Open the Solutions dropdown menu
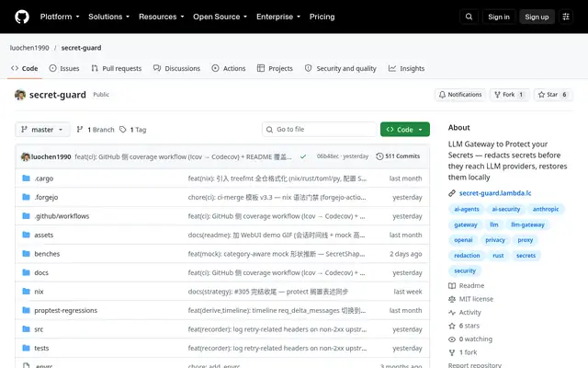 pyautogui.click(x=108, y=17)
